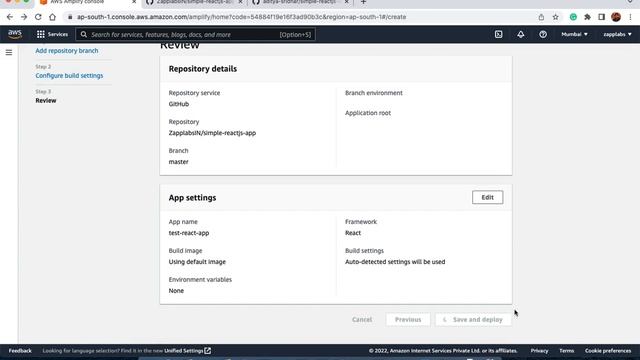This screenshot has height=360, width=640.
Task: Open the zapplabs account dropdown
Action: pos(617,34)
